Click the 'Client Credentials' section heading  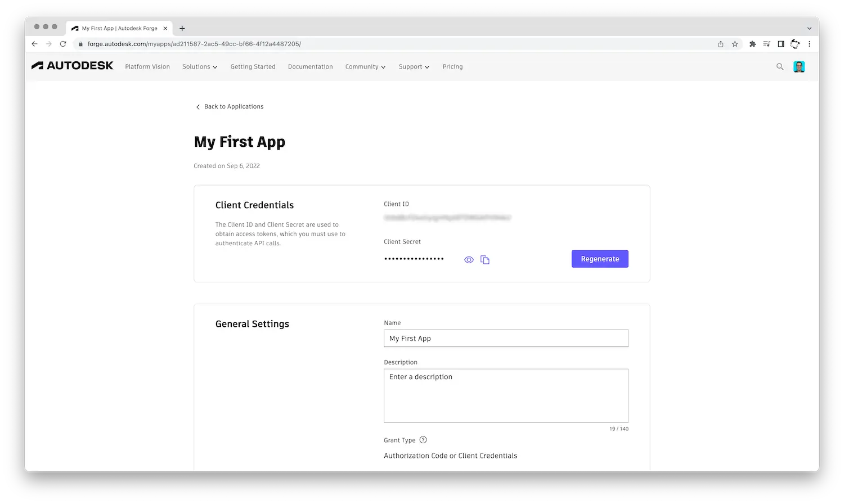point(254,205)
